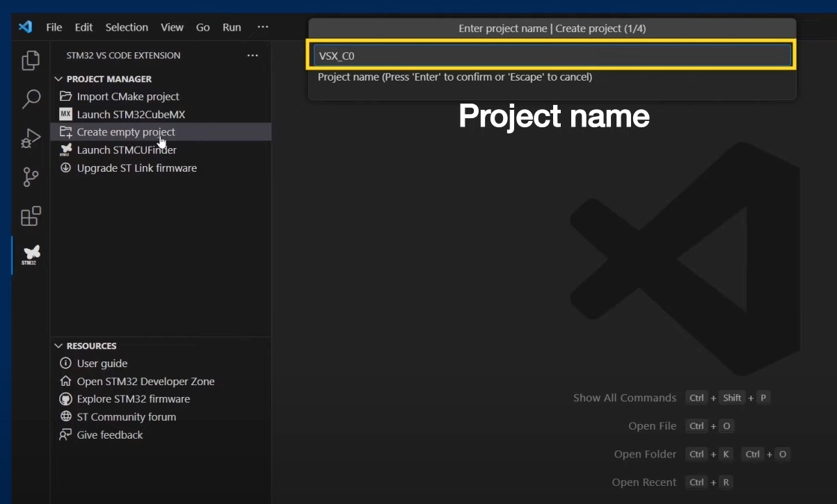Click the butterfly icon beside Launch STMCUFinder
Screen dimensions: 837x504
coord(65,150)
